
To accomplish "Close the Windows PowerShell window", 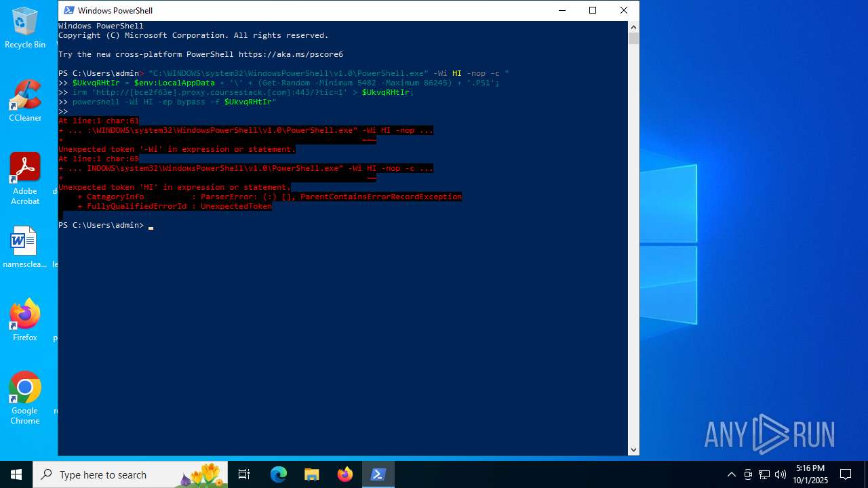I will [624, 10].
